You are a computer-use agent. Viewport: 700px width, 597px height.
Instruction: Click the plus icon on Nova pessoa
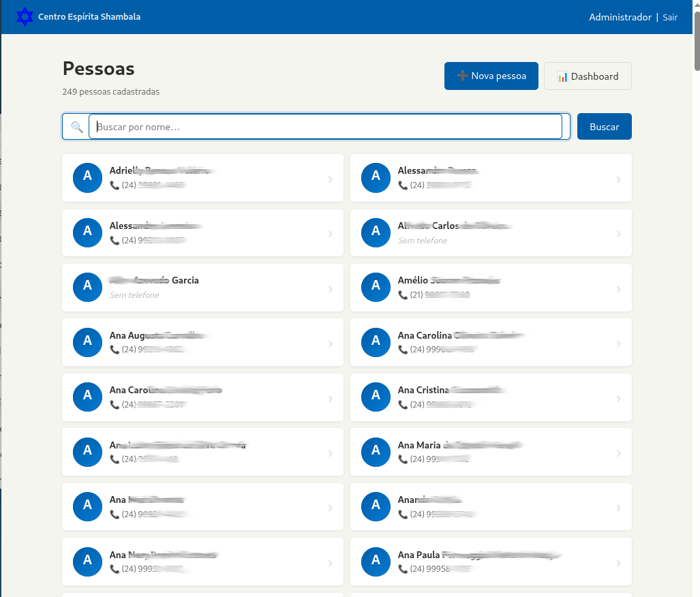click(x=462, y=76)
